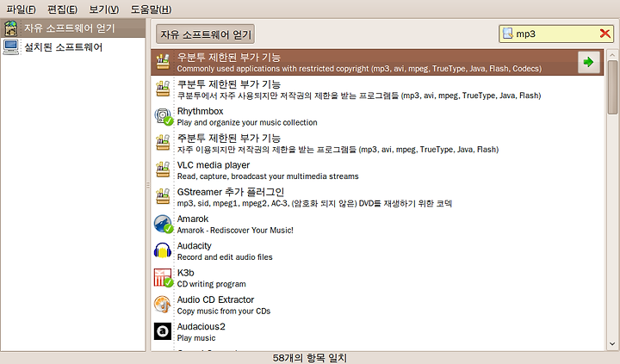This screenshot has width=620, height=364.
Task: Click the search magnifier icon in search box
Action: coord(508,34)
